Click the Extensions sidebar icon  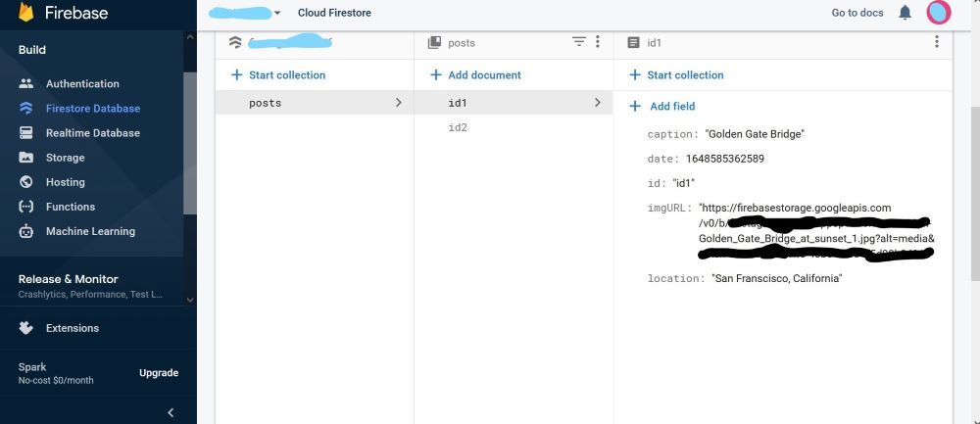point(26,328)
